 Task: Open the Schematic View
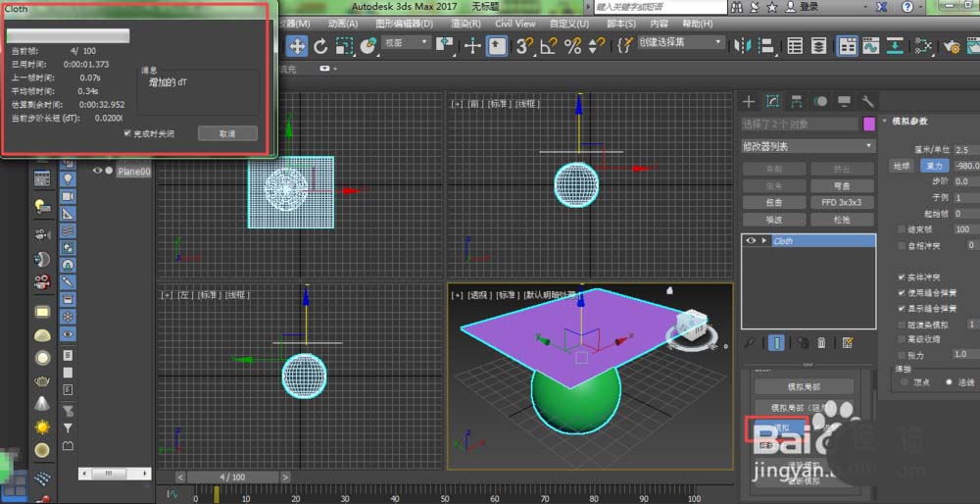coord(895,46)
